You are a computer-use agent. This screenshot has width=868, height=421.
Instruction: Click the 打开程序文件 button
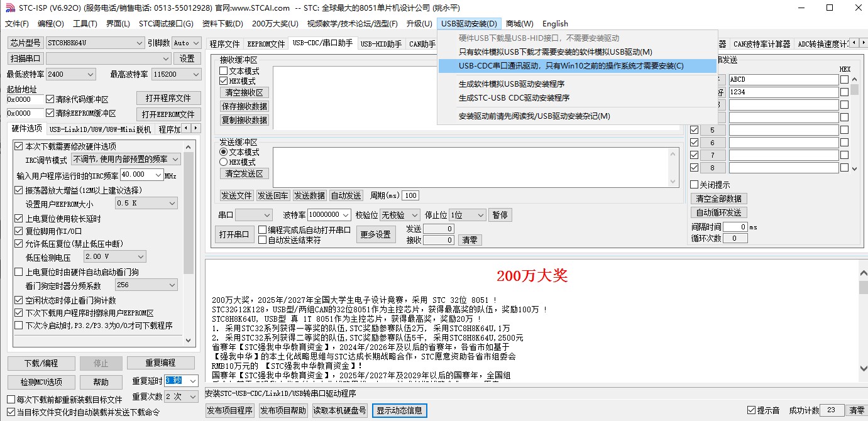pos(168,98)
